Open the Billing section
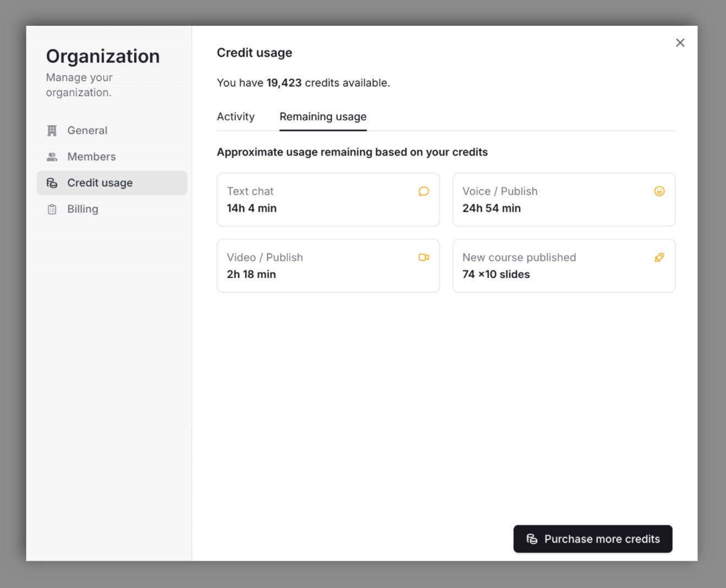This screenshot has width=726, height=588. tap(82, 209)
